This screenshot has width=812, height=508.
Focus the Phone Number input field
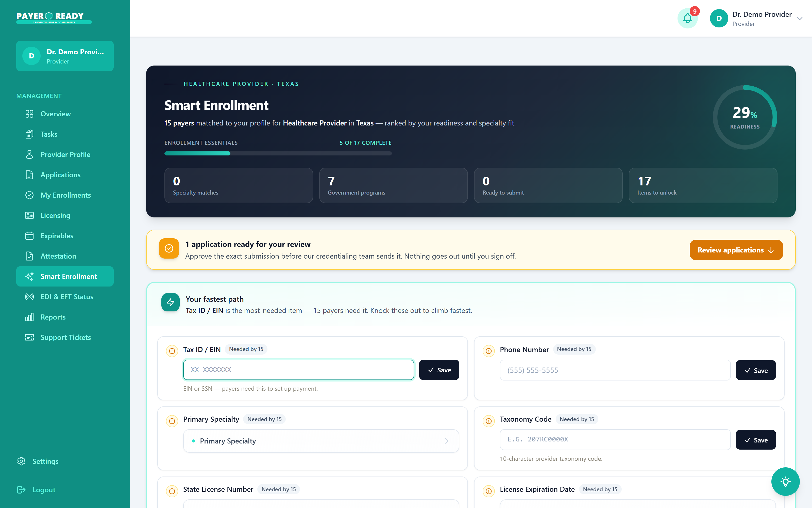(x=615, y=370)
